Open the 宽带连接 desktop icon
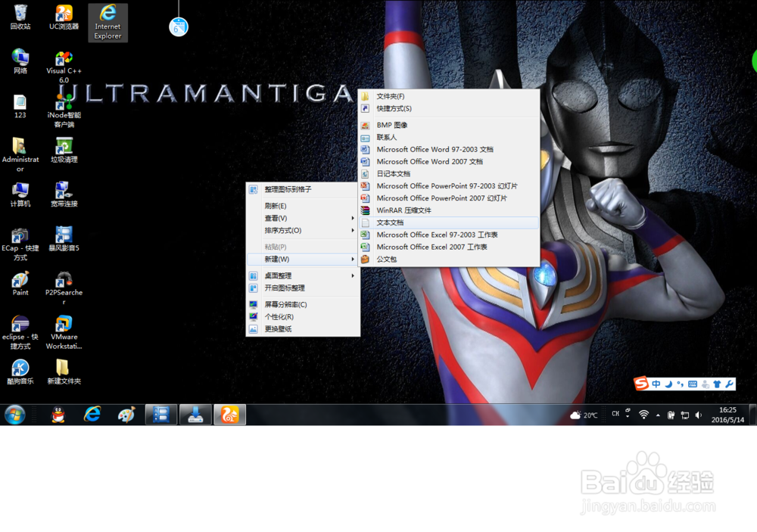Viewport: 757px width, 532px height. (x=64, y=194)
